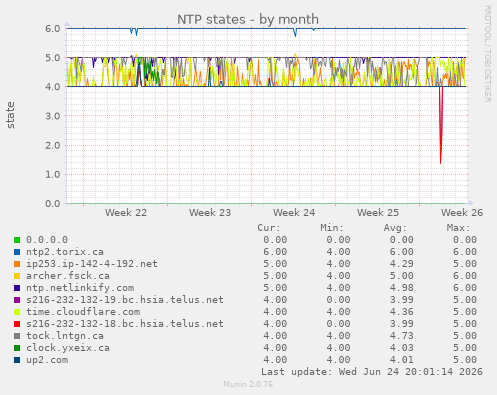This screenshot has width=497, height=395.
Task: Click the red swatch for s216-232-132-18.bc.hsia.telus.net
Action: point(17,324)
